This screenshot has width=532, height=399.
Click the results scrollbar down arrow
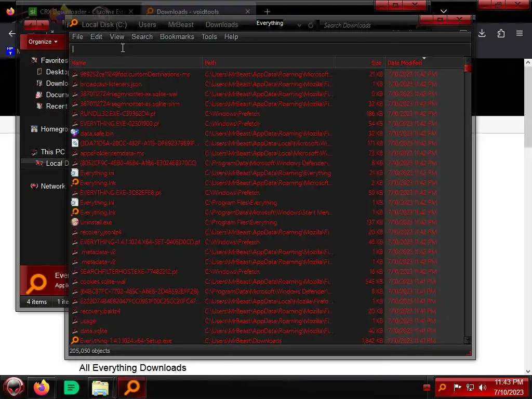click(x=468, y=340)
